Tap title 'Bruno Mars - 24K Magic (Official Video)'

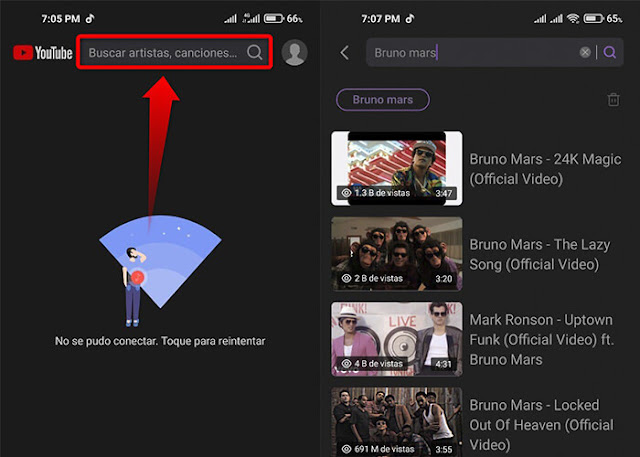[545, 169]
